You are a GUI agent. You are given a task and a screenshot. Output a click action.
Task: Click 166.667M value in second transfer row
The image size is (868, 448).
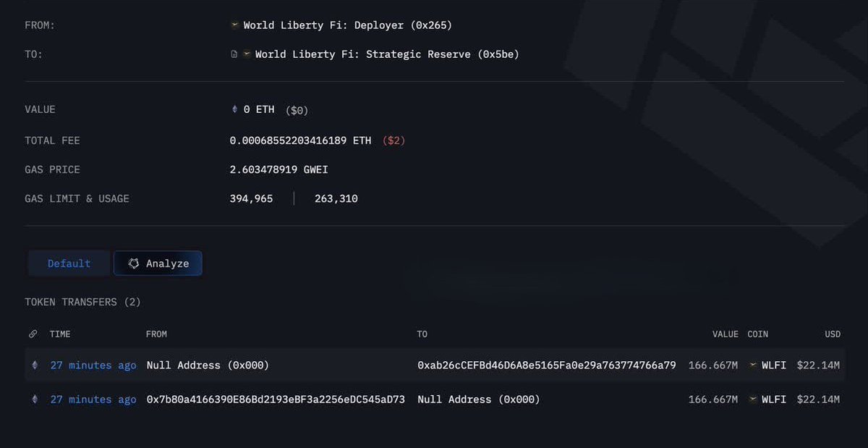pyautogui.click(x=713, y=400)
